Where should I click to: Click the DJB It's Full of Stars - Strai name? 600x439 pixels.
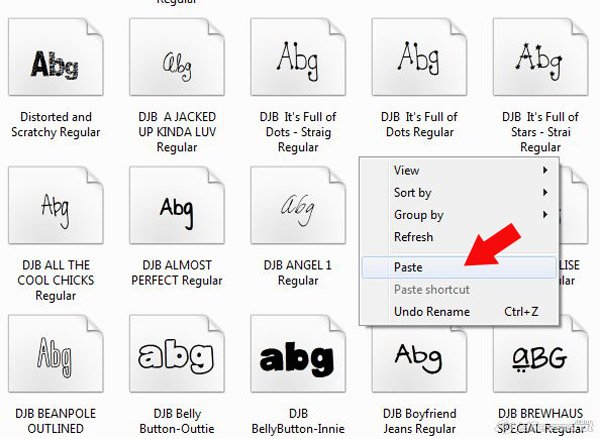pyautogui.click(x=540, y=132)
